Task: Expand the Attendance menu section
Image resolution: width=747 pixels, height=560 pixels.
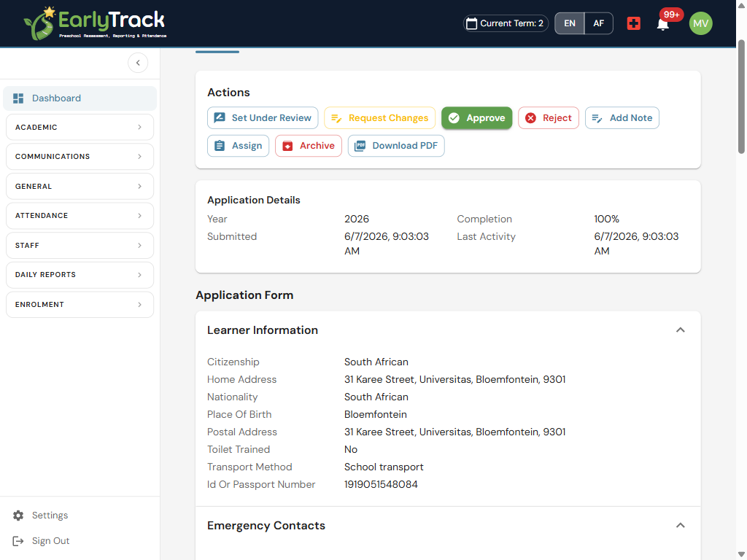Action: click(x=80, y=216)
